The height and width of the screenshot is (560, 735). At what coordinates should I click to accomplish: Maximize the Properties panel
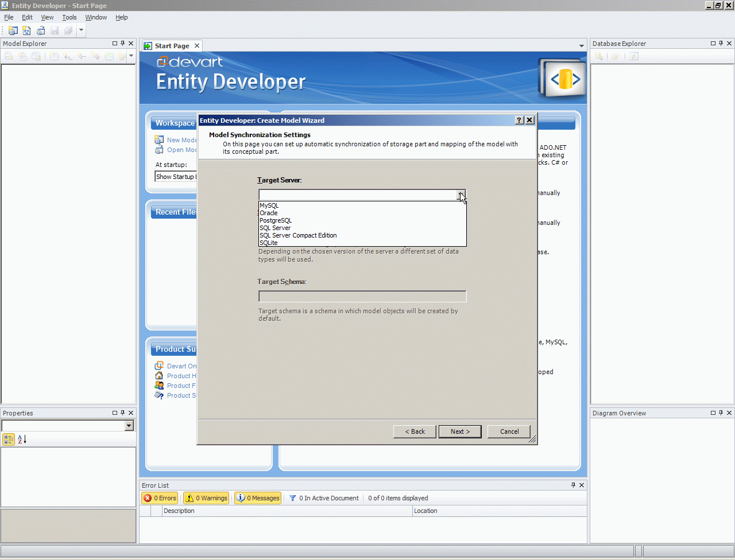coord(114,413)
